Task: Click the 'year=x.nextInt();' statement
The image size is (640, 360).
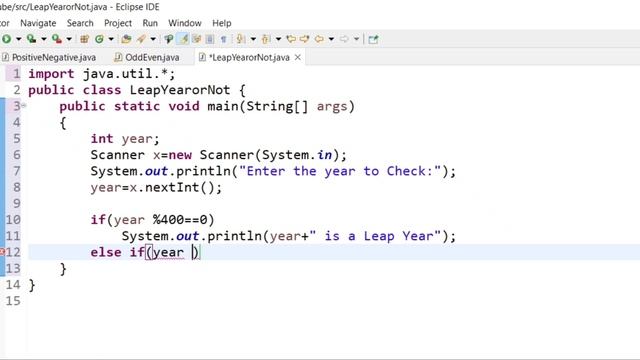Action: pyautogui.click(x=156, y=187)
